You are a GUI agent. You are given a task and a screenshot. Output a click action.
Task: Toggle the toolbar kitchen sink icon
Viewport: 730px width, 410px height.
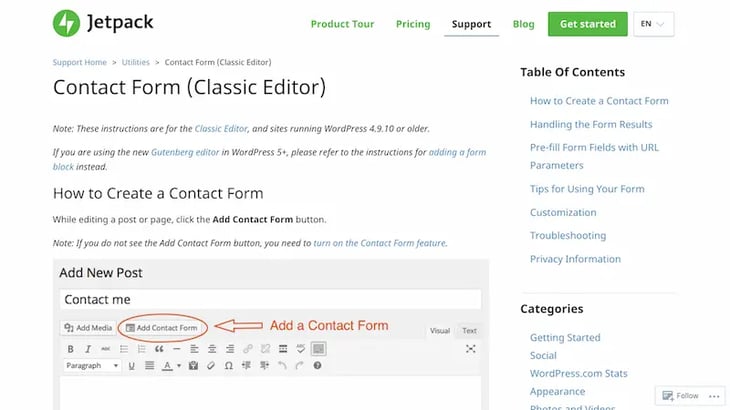pyautogui.click(x=318, y=349)
